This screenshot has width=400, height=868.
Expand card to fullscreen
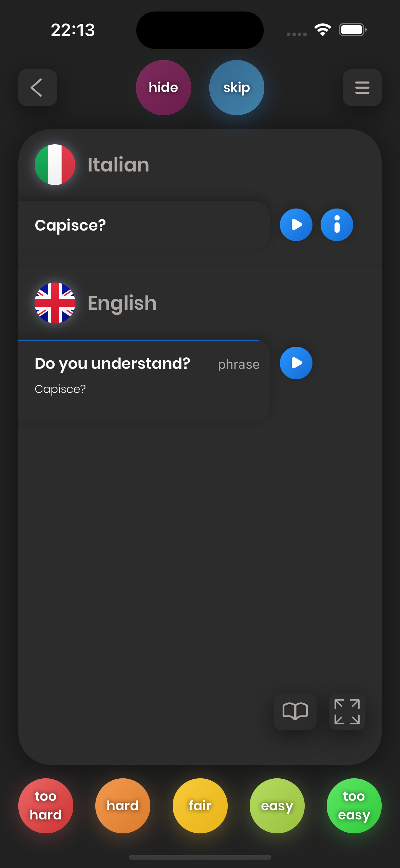(x=347, y=711)
